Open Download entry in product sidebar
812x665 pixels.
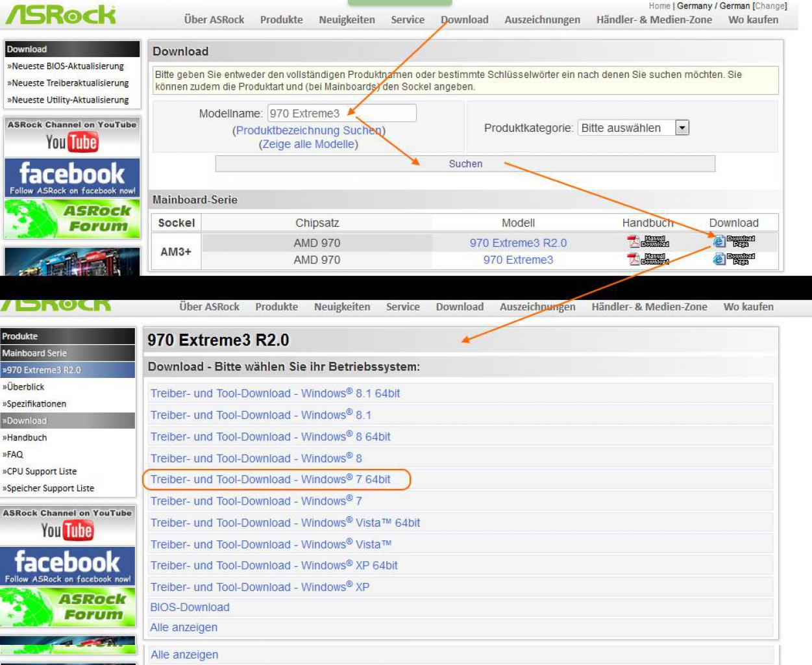[68, 421]
